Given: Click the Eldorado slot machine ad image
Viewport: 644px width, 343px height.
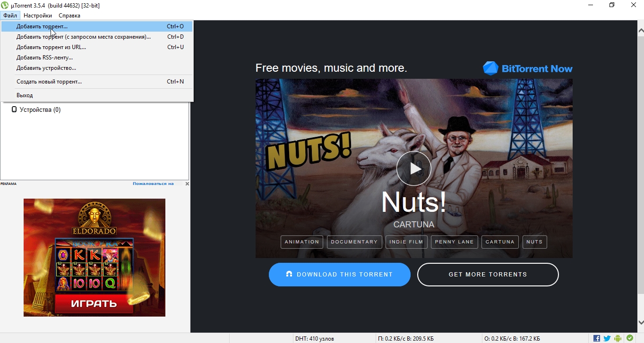Looking at the screenshot, I should pos(94,257).
